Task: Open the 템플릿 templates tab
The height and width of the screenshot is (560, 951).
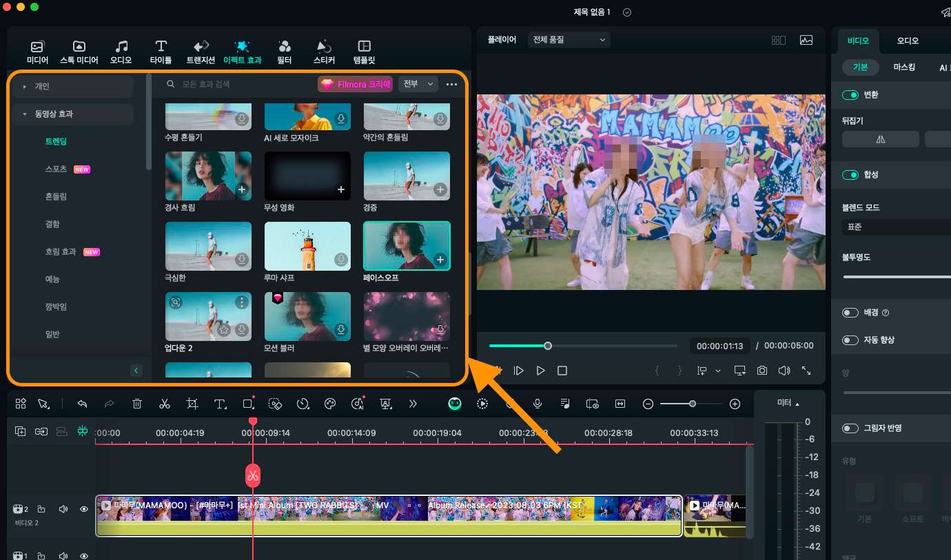Action: click(364, 52)
